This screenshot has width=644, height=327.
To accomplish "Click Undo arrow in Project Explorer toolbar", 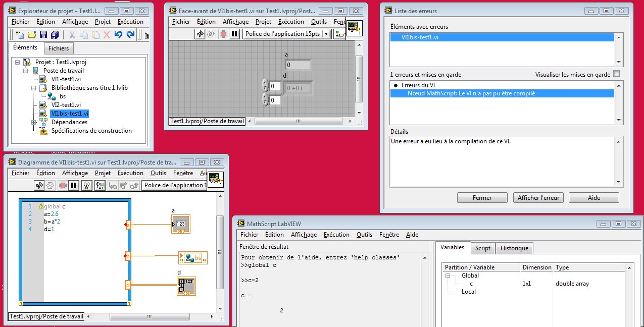I will pos(119,35).
